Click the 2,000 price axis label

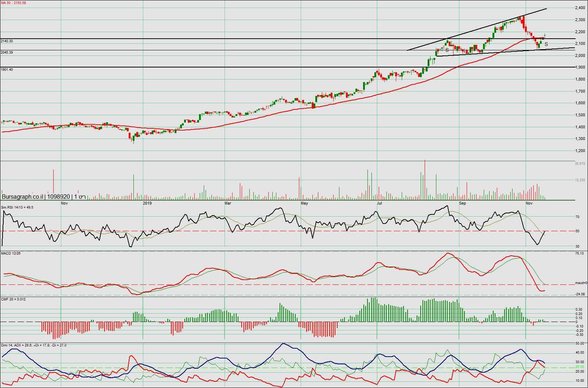click(x=580, y=55)
